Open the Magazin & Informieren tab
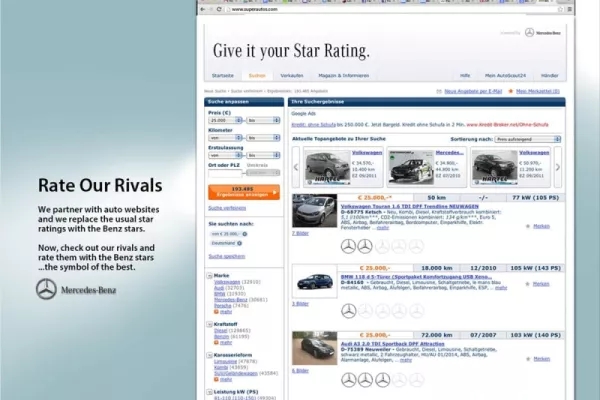This screenshot has height=400, width=600. [x=344, y=76]
